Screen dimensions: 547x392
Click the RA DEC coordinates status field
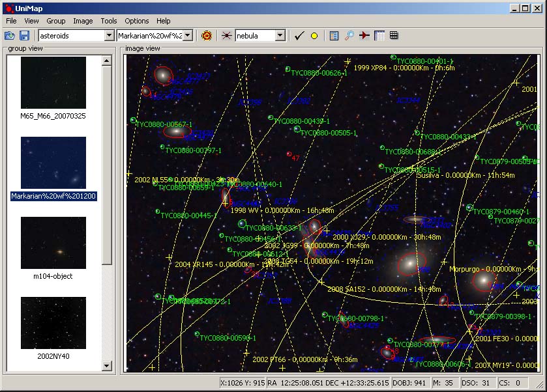click(328, 383)
